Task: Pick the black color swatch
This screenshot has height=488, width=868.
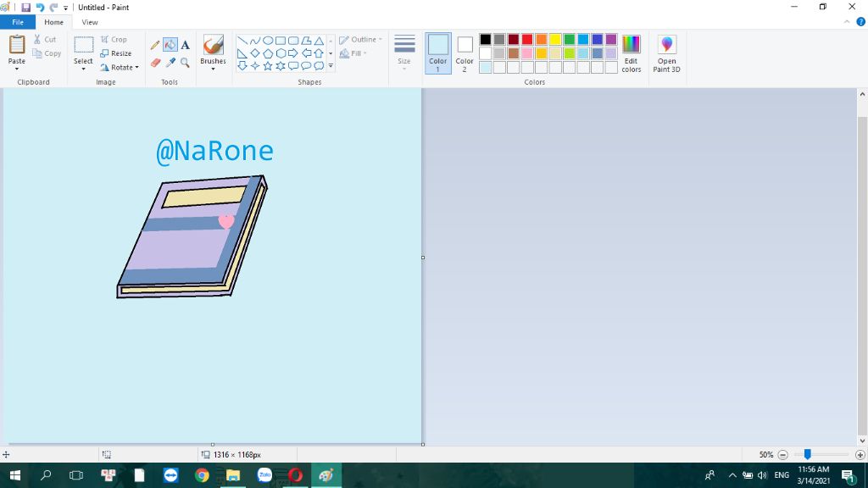Action: coord(486,39)
